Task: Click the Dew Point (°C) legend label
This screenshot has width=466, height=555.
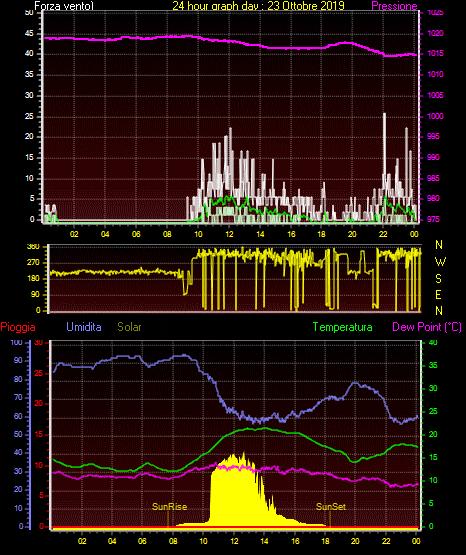Action: 427,327
